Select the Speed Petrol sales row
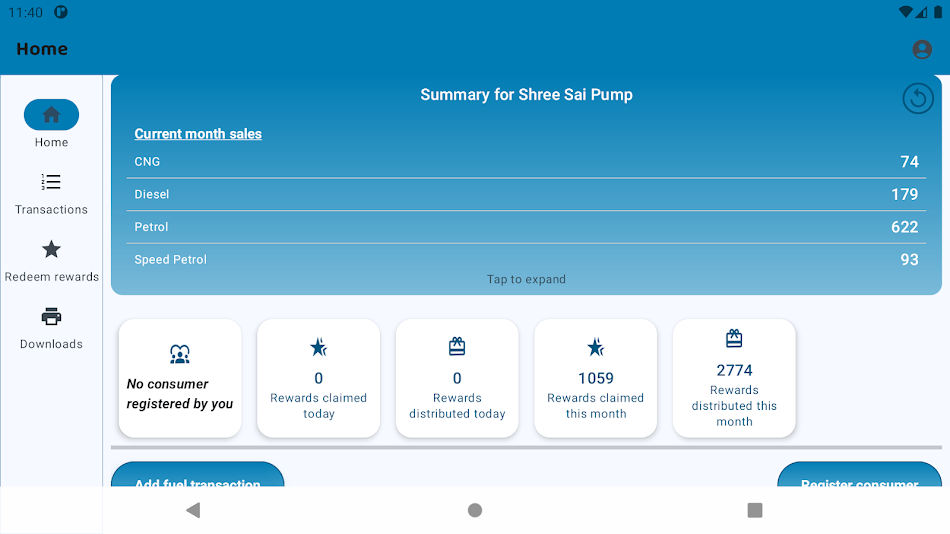Viewport: 950px width, 534px height. tap(526, 259)
